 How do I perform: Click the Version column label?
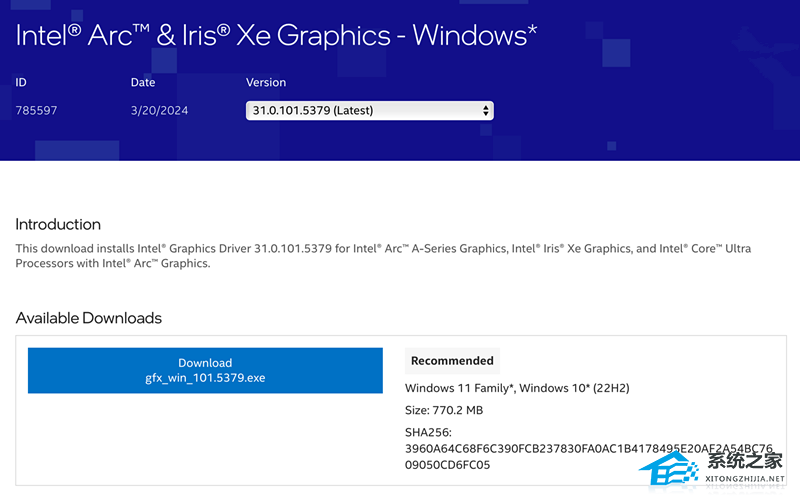click(266, 82)
